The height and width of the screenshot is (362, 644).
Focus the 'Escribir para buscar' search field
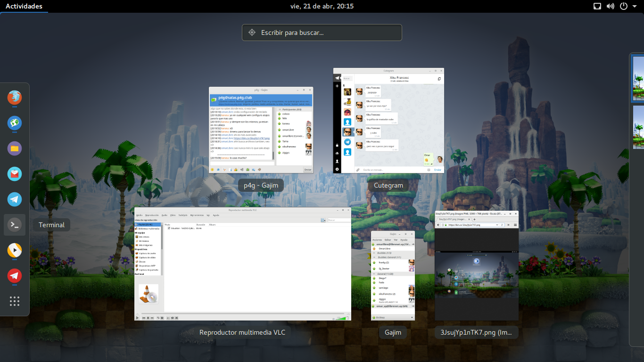(322, 33)
